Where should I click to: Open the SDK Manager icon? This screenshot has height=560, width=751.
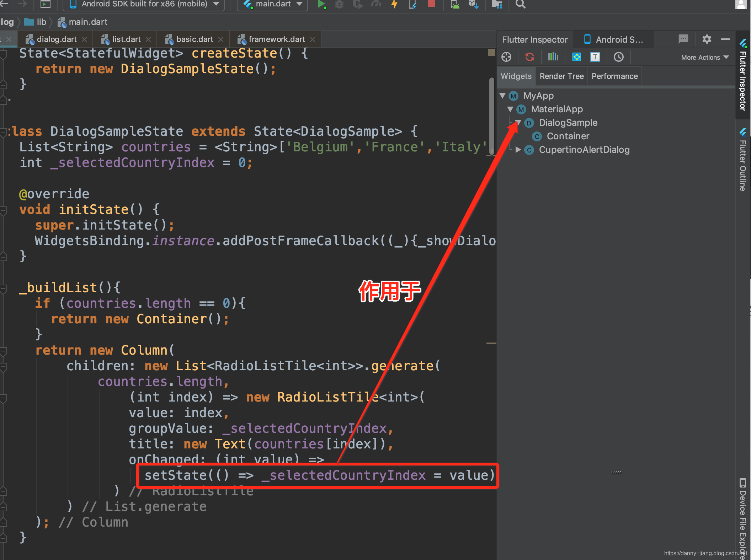(x=474, y=4)
